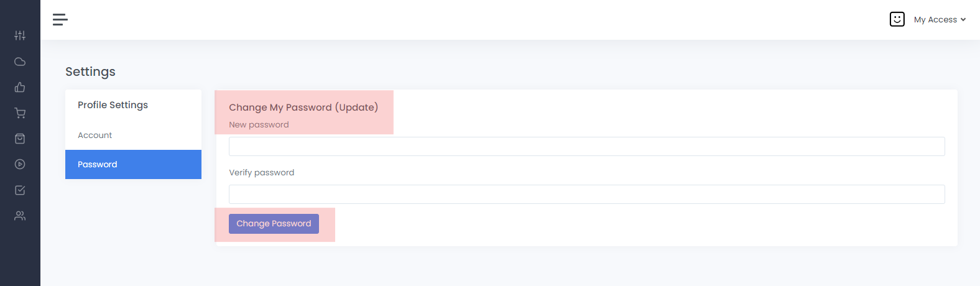Open the sliders icon in sidebar
Screen dimensions: 980x286
(x=20, y=35)
